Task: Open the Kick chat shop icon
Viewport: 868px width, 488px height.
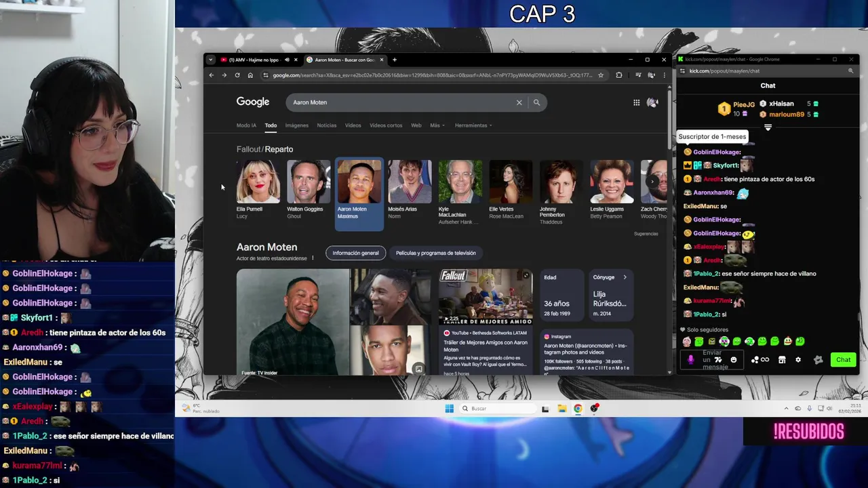Action: pyautogui.click(x=782, y=360)
